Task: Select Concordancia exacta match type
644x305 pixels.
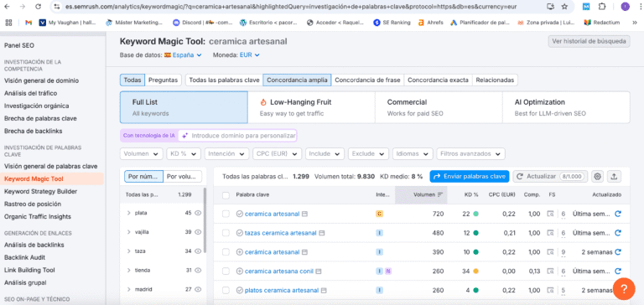Action: pyautogui.click(x=438, y=80)
